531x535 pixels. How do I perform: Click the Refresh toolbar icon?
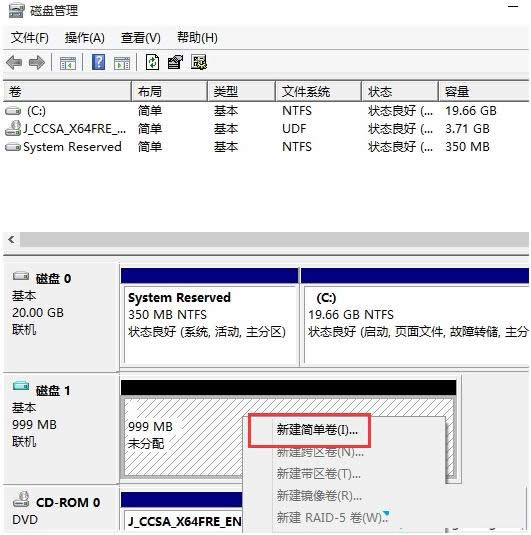click(152, 62)
